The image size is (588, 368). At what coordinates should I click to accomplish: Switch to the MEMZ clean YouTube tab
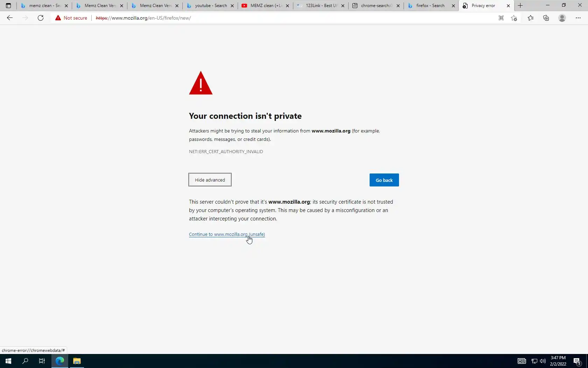point(266,6)
